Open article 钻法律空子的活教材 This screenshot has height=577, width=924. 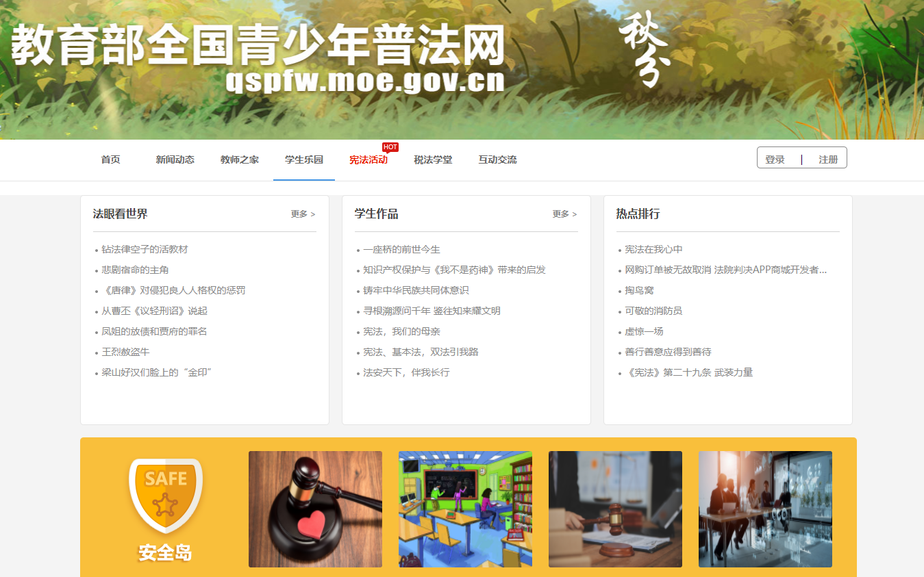point(145,250)
